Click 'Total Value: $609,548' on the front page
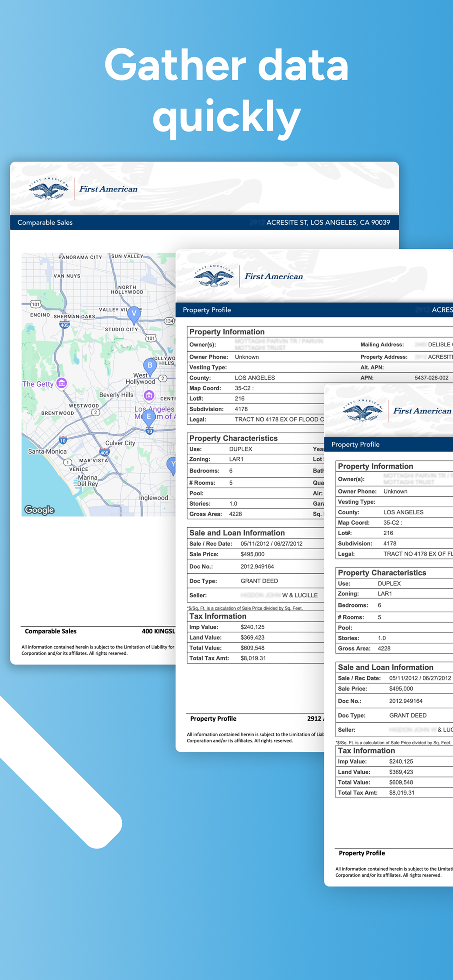 coord(375,782)
